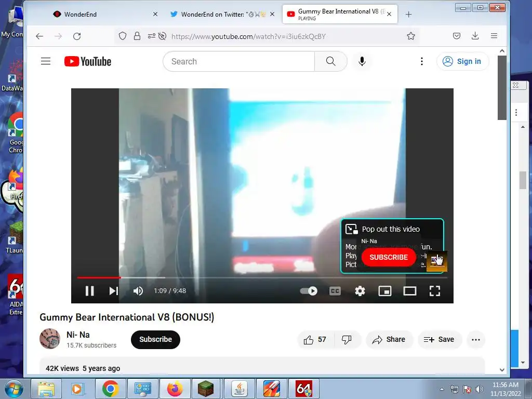Image resolution: width=532 pixels, height=399 pixels.
Task: Open the YouTube guide hamburger menu
Action: pos(46,61)
